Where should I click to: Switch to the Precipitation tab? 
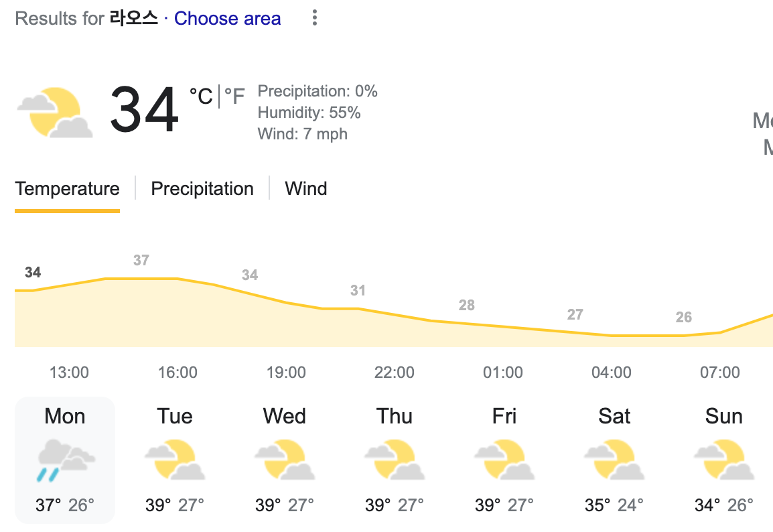202,188
